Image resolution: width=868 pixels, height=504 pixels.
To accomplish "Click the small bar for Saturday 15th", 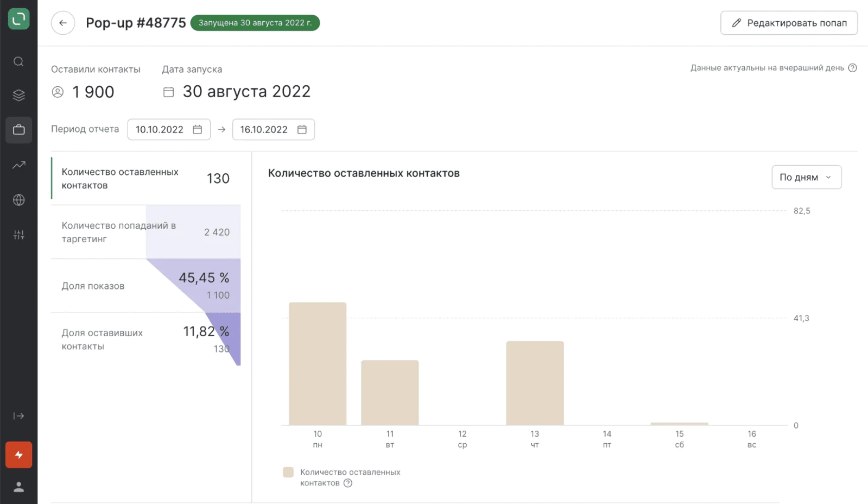I will coord(680,424).
